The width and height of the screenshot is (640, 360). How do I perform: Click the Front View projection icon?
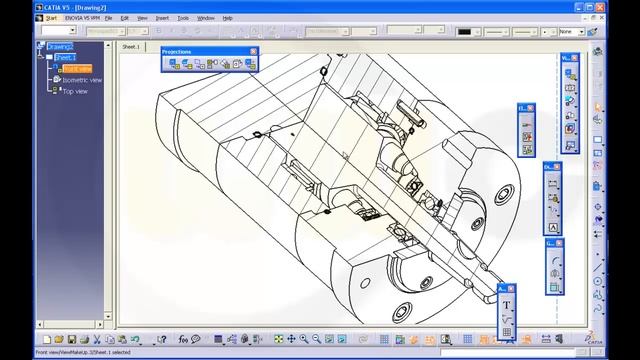pyautogui.click(x=174, y=64)
